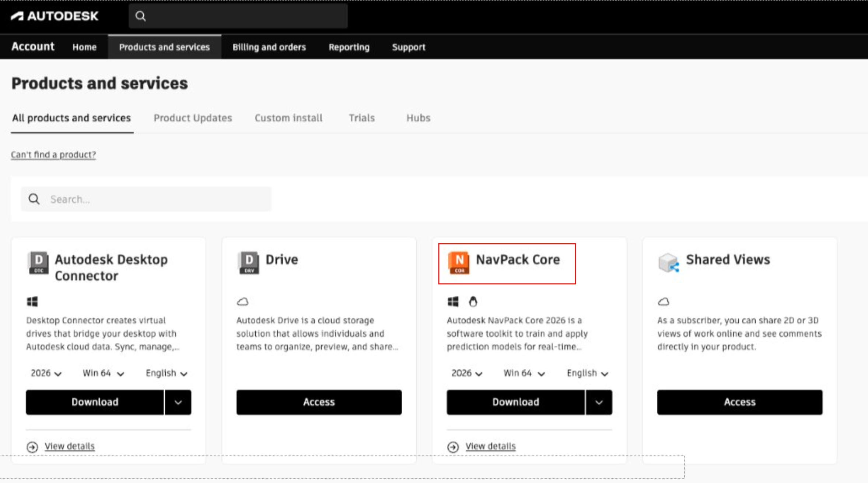Open English language dropdown on Desktop Connector card
The height and width of the screenshot is (483, 868).
167,373
